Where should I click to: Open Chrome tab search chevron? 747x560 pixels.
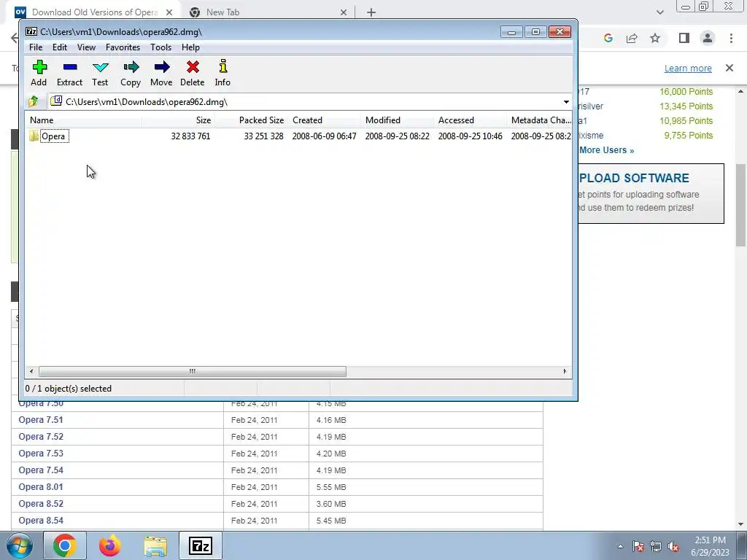coord(659,12)
